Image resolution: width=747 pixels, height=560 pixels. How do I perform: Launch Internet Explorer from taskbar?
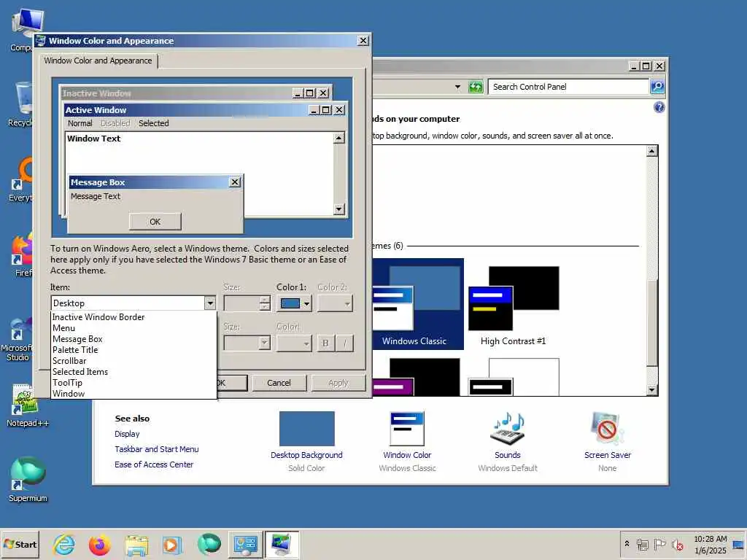pyautogui.click(x=64, y=544)
